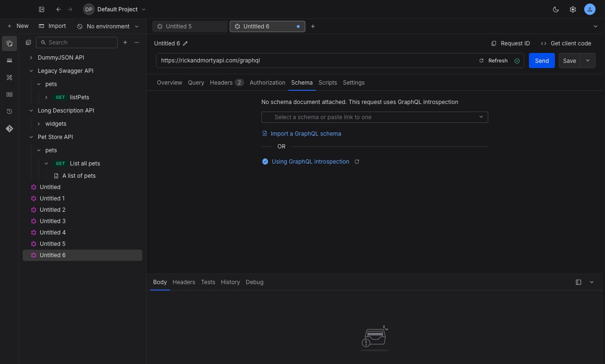Image resolution: width=605 pixels, height=364 pixels.
Task: Click the Save button
Action: point(570,61)
